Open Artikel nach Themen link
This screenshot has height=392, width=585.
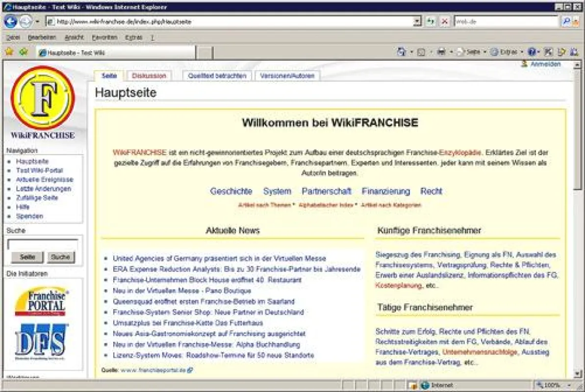tap(264, 205)
